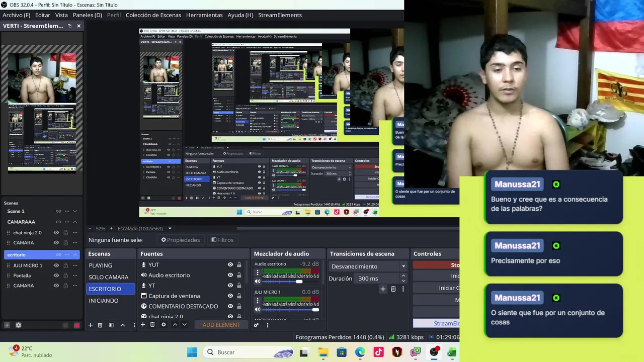Toggle lock on JULI MICRO 1 row
Viewport: 644px width, 362px height.
(x=65, y=265)
